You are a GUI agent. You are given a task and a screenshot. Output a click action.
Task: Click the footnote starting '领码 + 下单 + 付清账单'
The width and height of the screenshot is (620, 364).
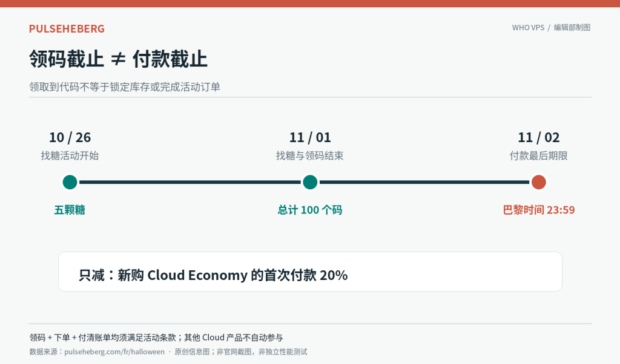(156, 337)
